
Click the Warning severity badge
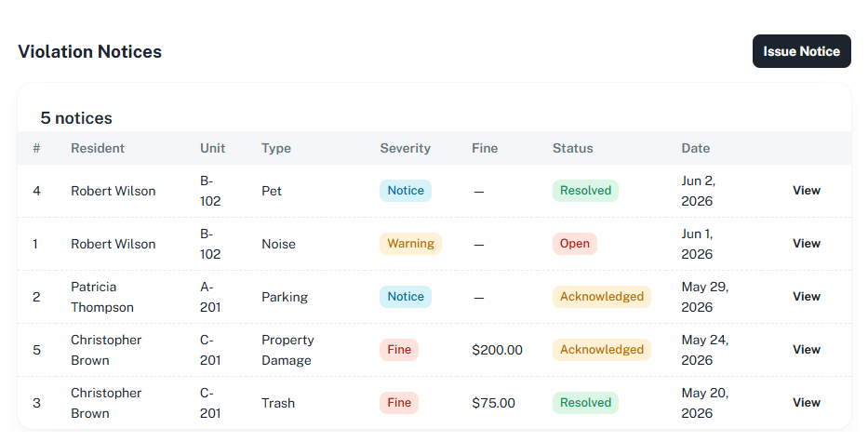411,244
